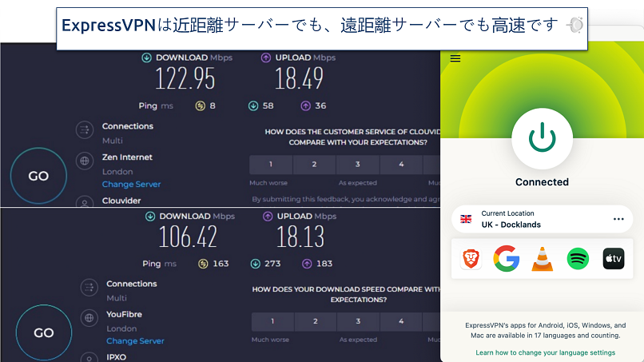Click download ping icon showing 58
Screen dimensions: 644x362
point(253,106)
